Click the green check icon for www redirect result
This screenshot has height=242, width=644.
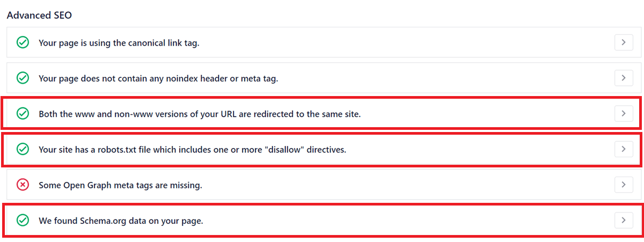(x=23, y=114)
